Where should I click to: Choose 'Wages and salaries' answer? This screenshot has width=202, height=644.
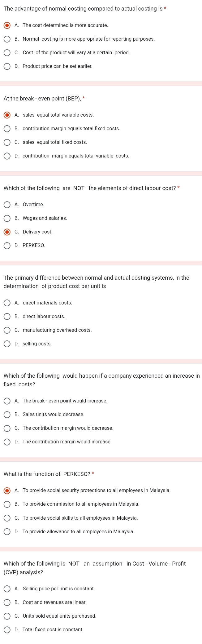pyautogui.click(x=7, y=218)
